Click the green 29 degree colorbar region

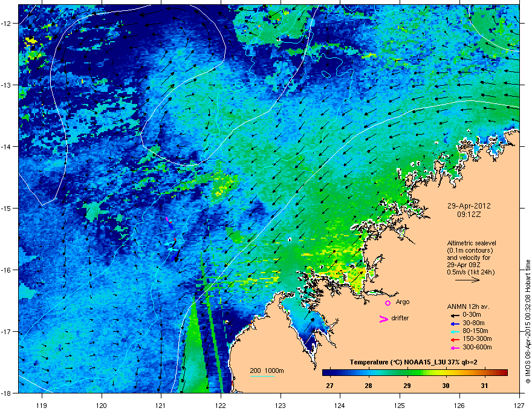tap(407, 373)
